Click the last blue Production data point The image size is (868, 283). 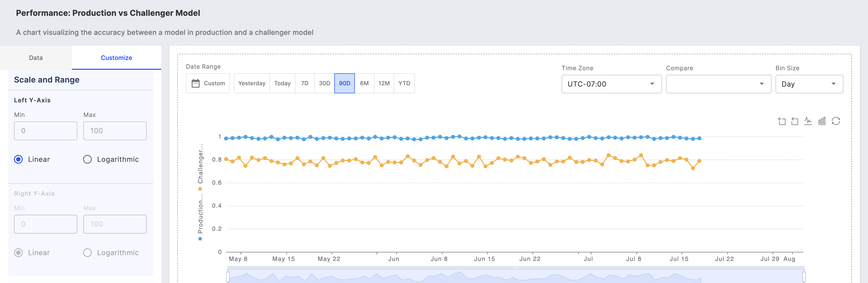[699, 138]
